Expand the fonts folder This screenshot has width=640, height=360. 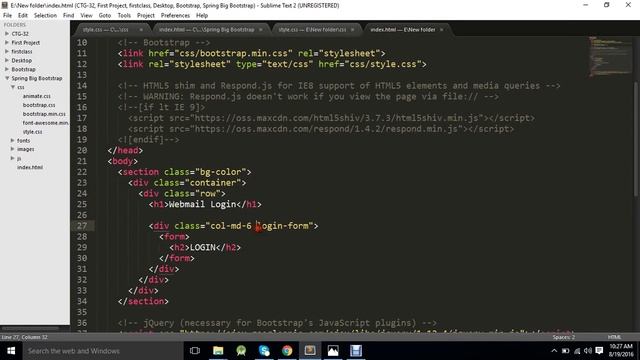click(13, 140)
